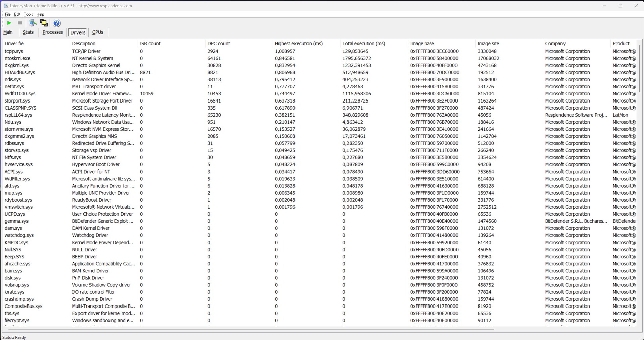Open the Tools menu
Viewport: 644px width, 340px height.
[x=29, y=14]
